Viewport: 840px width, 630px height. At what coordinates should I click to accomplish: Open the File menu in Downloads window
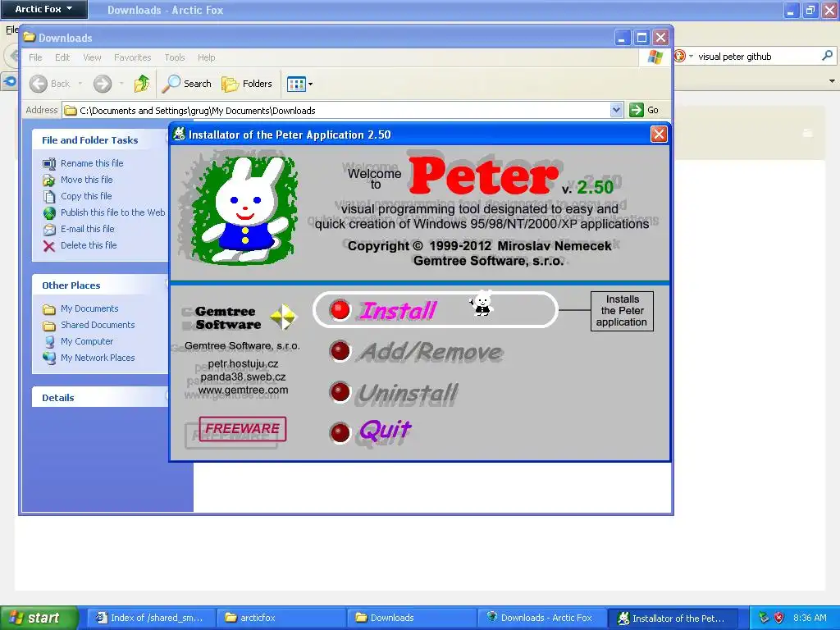[x=35, y=57]
